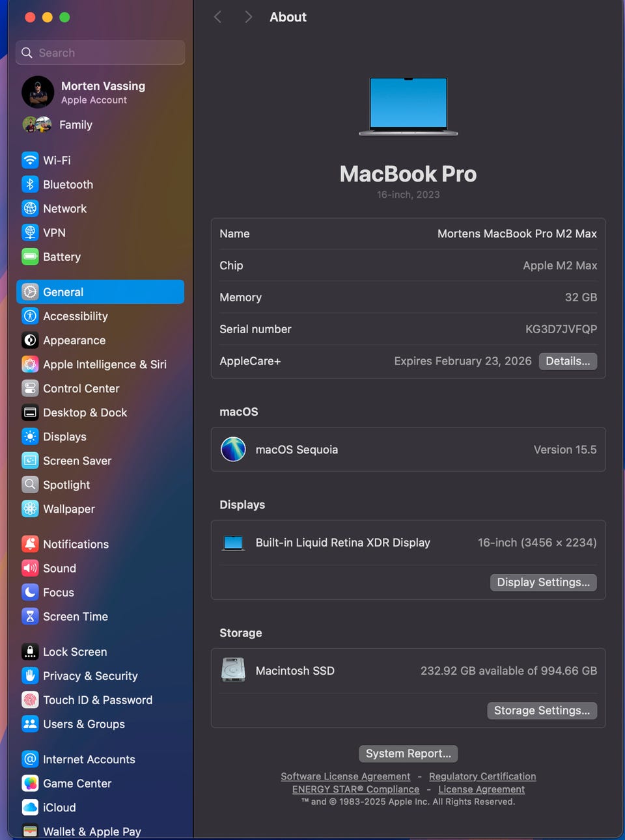Open Control Center icon
Screen dimensions: 625x840
30,388
